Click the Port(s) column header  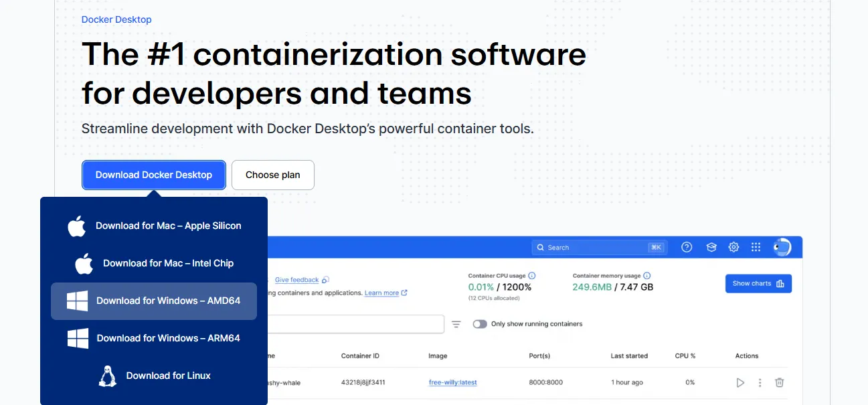[539, 356]
